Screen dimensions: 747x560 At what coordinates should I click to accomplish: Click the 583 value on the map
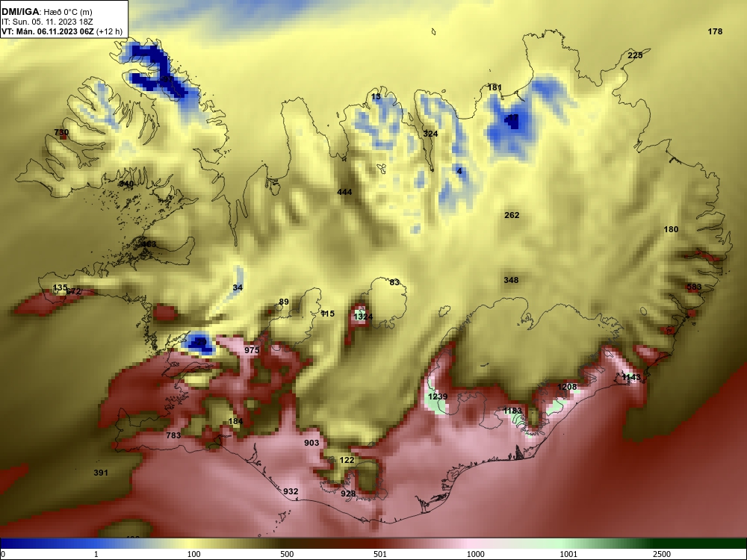[694, 287]
